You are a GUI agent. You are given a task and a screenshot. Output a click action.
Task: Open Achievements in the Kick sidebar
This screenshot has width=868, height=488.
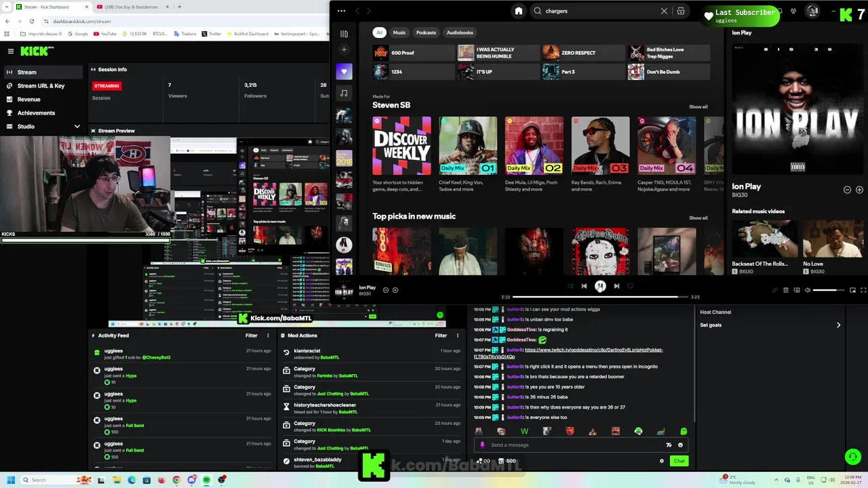tap(36, 113)
